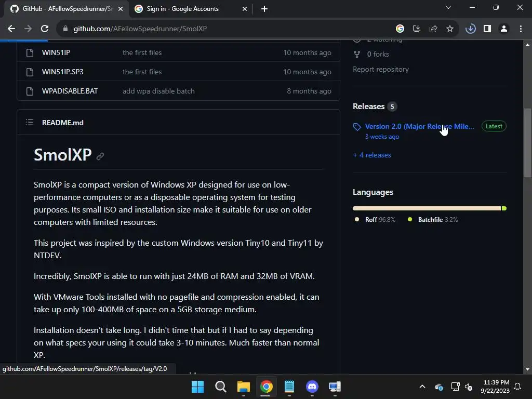This screenshot has width=532, height=399.
Task: Open taskbar Search
Action: 220,387
